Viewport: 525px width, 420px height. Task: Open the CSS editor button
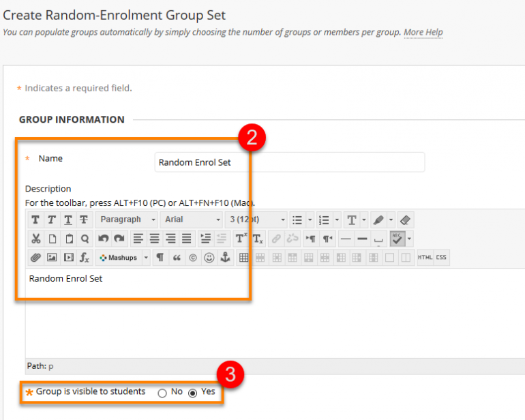point(441,258)
